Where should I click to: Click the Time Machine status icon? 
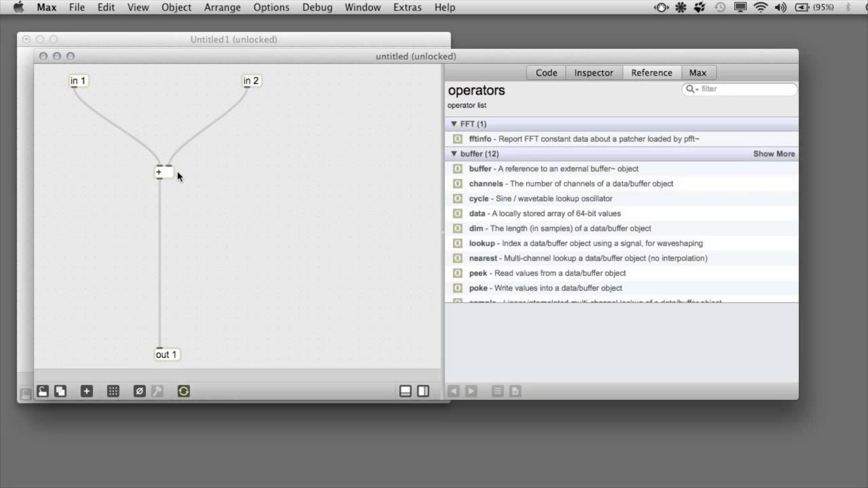coord(720,7)
